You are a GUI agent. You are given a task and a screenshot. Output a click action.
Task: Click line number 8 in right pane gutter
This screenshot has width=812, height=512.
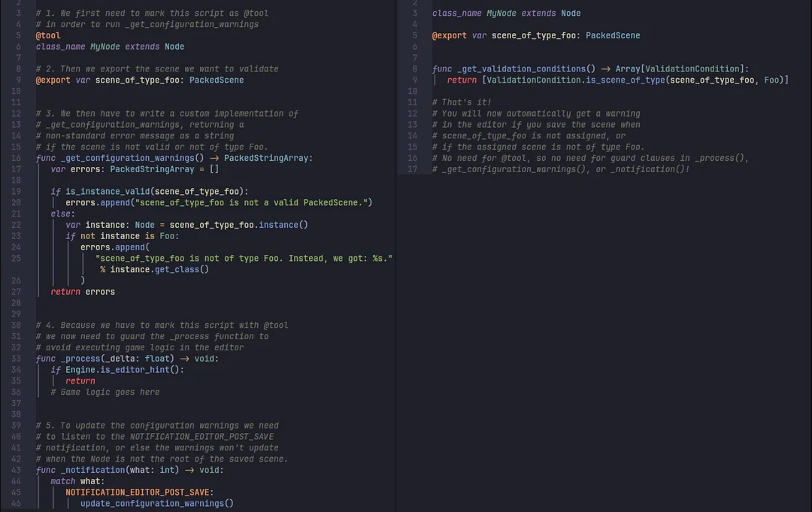pyautogui.click(x=415, y=69)
